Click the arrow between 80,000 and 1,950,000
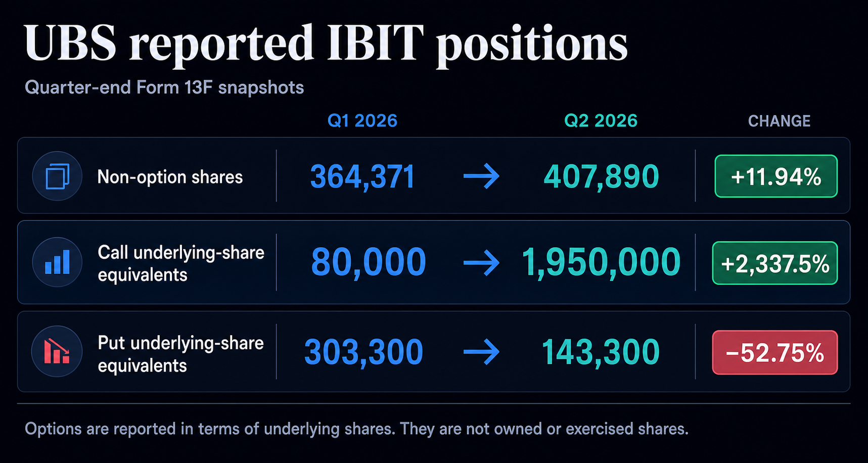The width and height of the screenshot is (868, 463). (x=481, y=263)
